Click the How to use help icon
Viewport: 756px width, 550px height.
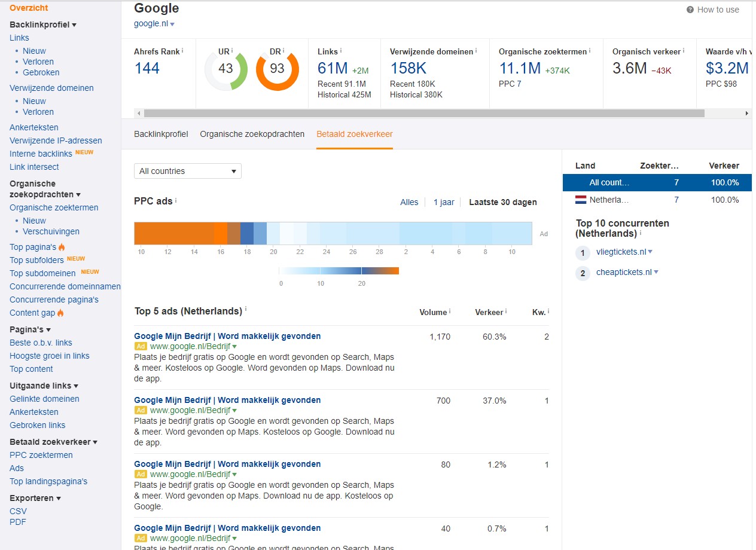[x=690, y=10]
